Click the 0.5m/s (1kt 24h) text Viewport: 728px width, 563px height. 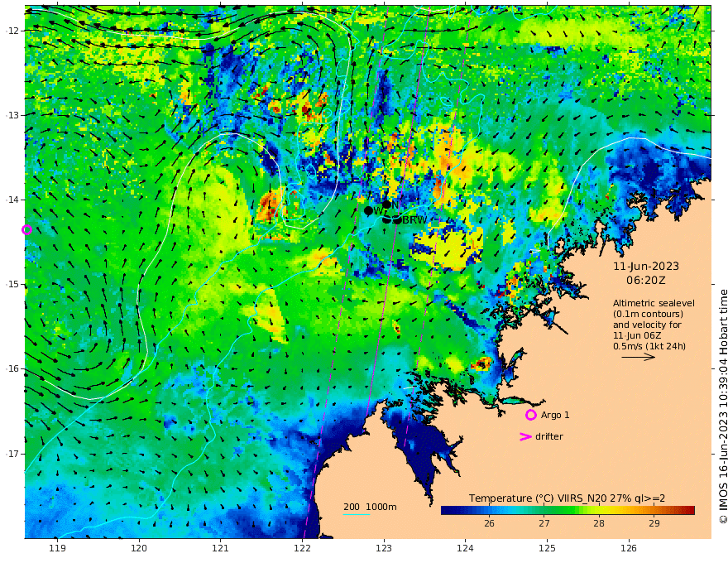649,346
